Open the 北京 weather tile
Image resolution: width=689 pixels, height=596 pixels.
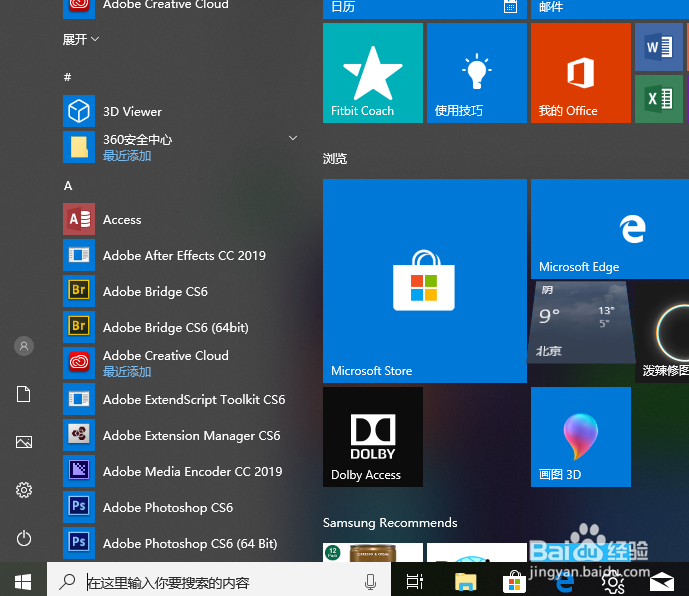pos(581,323)
